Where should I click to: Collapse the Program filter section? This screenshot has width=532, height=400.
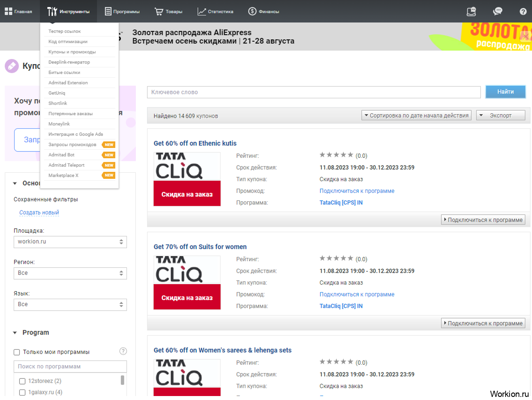click(x=15, y=333)
